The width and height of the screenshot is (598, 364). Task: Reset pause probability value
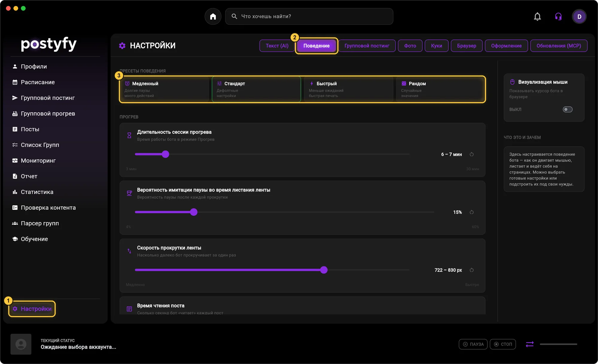(472, 212)
